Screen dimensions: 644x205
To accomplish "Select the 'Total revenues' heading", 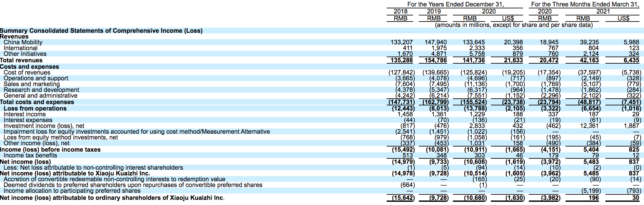I will [x=21, y=60].
